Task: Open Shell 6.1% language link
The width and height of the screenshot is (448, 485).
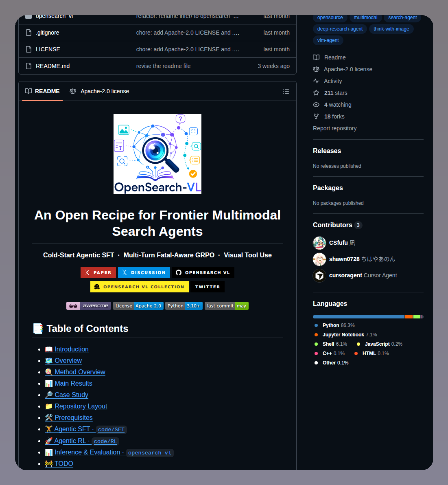Action: tap(330, 344)
